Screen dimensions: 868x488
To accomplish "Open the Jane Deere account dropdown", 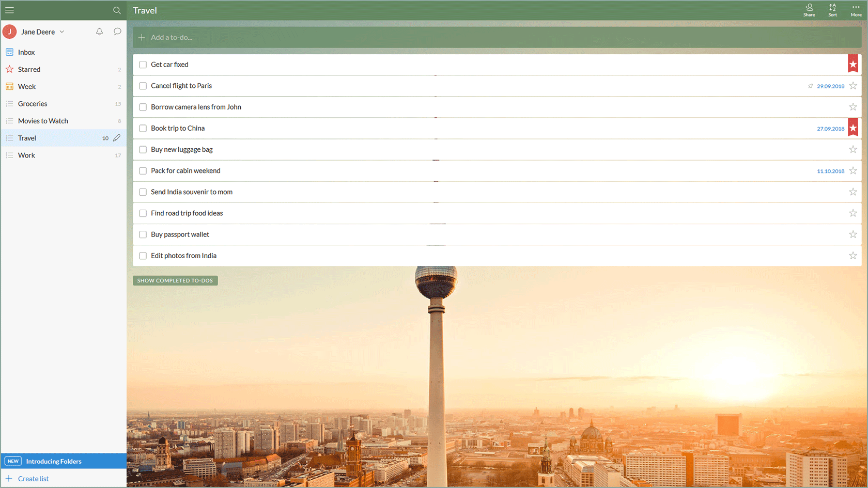I will pyautogui.click(x=61, y=32).
